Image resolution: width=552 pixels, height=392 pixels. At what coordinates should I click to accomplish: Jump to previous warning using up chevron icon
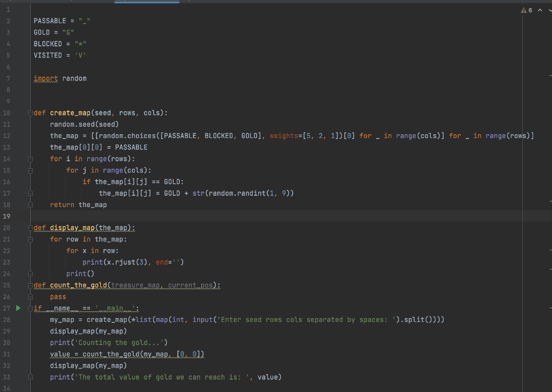[539, 10]
